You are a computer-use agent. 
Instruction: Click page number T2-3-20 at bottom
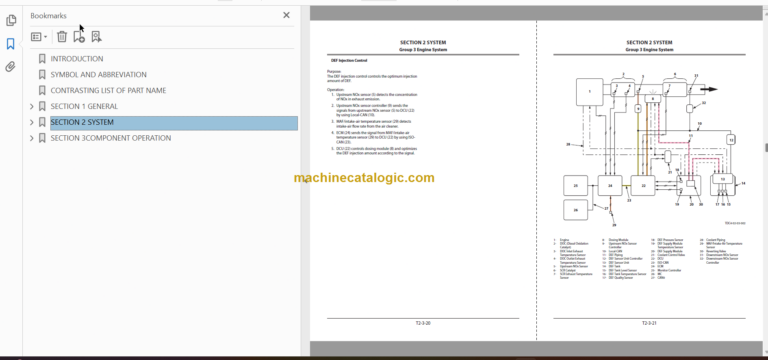(x=423, y=323)
